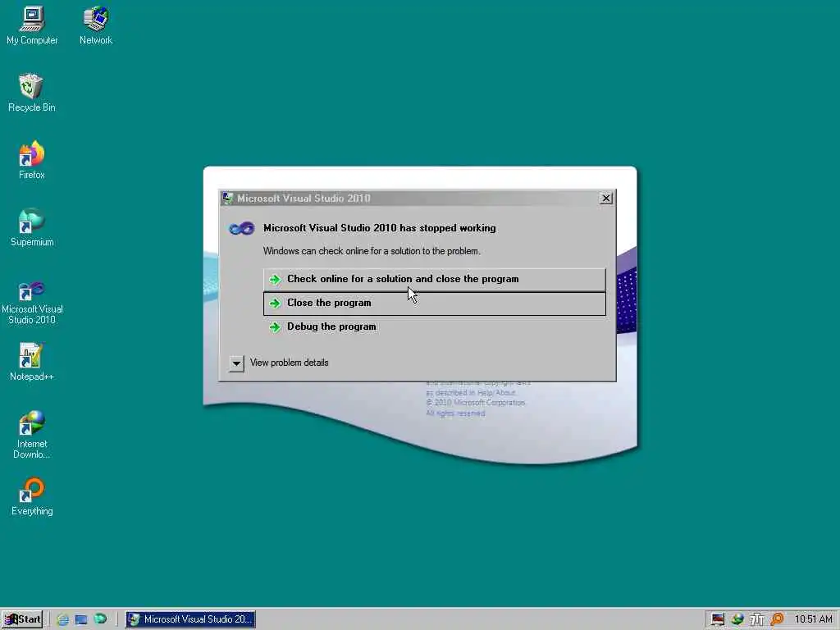Image resolution: width=840 pixels, height=630 pixels.
Task: Click the Internet Download Manager tray icon
Action: coord(737,619)
